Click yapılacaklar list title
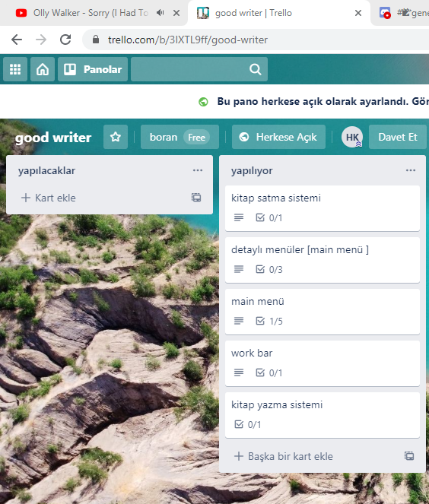This screenshot has width=429, height=504. click(46, 171)
